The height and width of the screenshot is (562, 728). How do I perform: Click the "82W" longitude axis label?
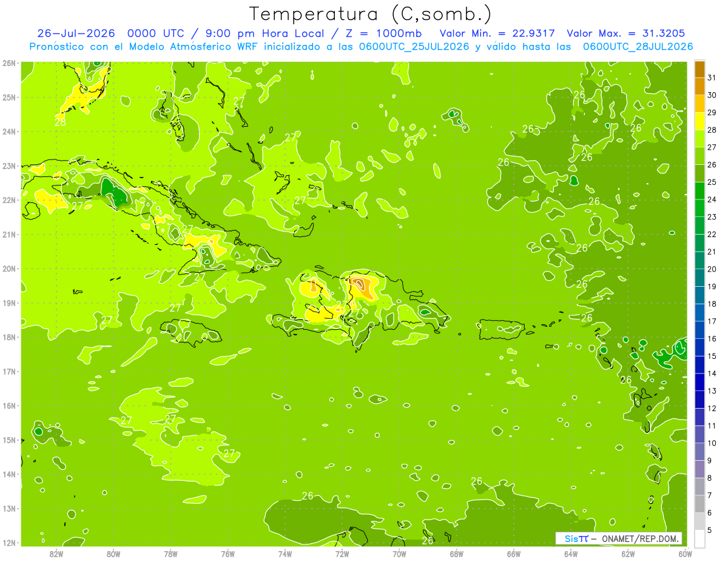tap(56, 554)
